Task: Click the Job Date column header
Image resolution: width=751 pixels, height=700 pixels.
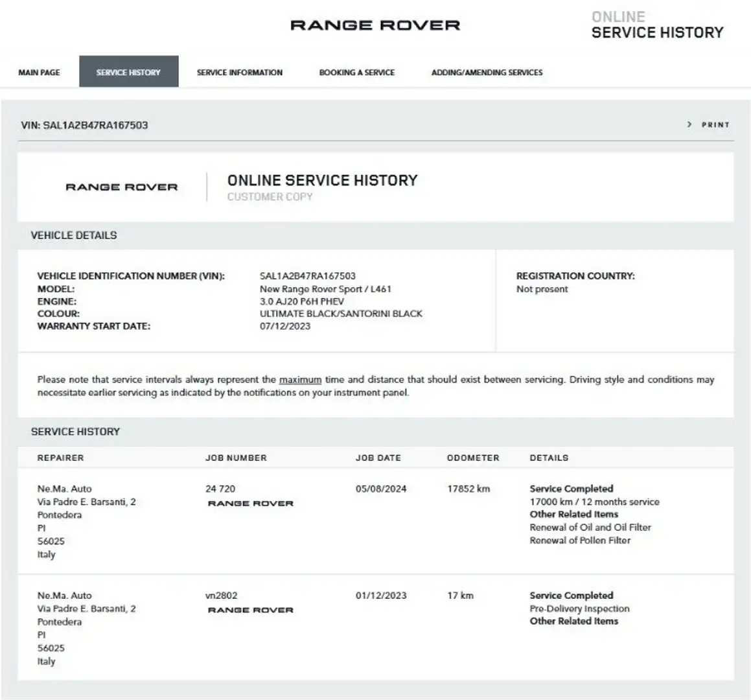Action: pos(378,458)
